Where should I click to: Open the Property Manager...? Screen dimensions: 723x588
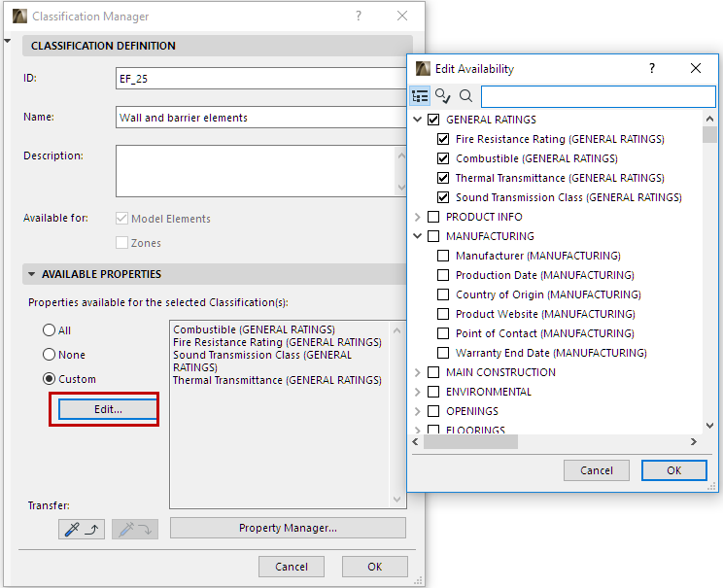pos(288,528)
